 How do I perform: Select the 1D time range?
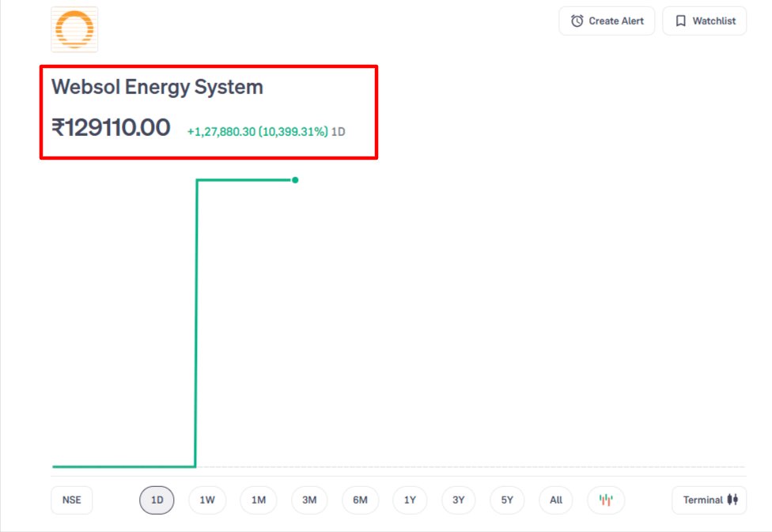coord(157,500)
